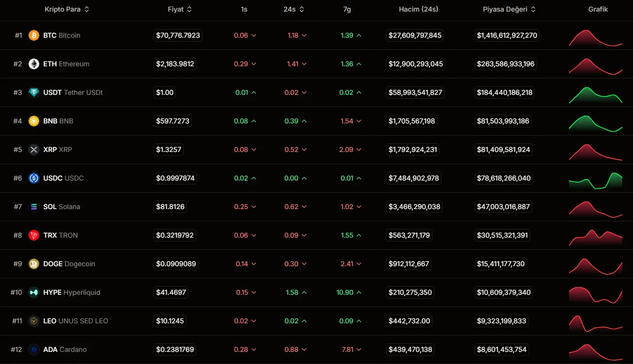The height and width of the screenshot is (364, 633).
Task: Click the Hyperliquid logo icon
Action: (x=34, y=292)
